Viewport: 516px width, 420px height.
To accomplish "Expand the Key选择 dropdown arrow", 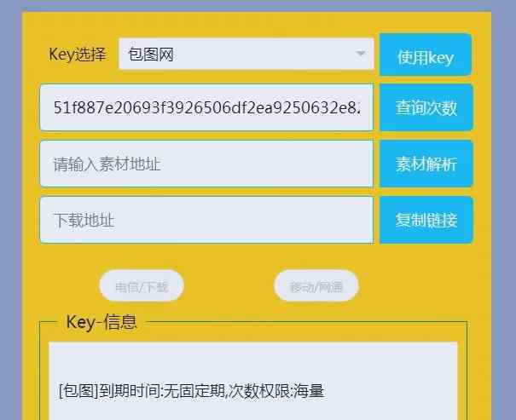I will (361, 53).
